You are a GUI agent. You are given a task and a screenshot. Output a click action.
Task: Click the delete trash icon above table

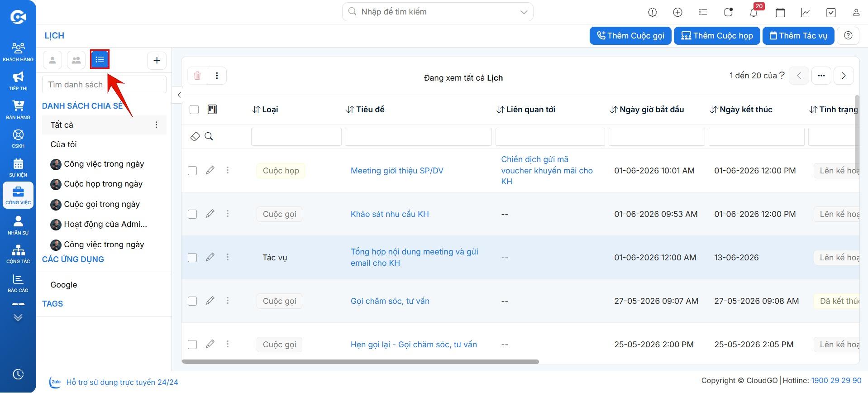coord(197,76)
